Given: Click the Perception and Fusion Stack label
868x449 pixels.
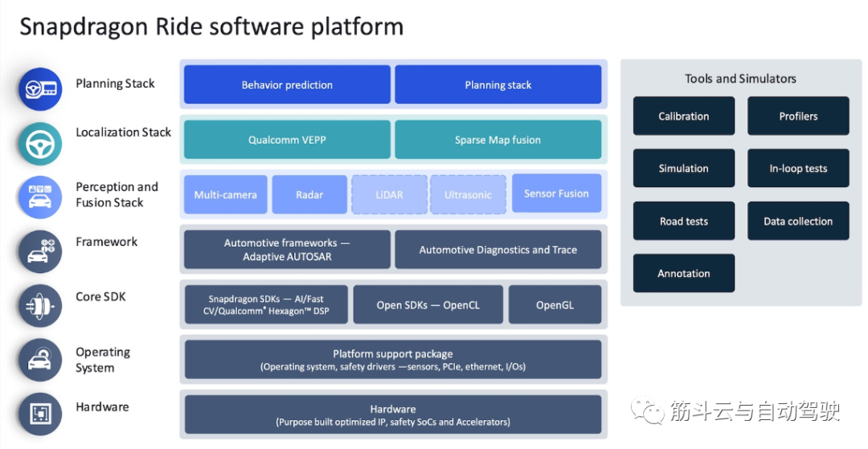Looking at the screenshot, I should (117, 194).
